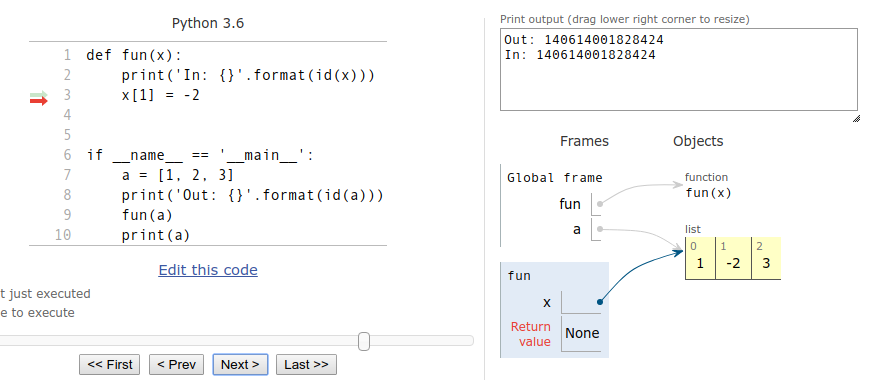Click line number 9 in the gutter
The width and height of the screenshot is (895, 380).
pyautogui.click(x=67, y=215)
